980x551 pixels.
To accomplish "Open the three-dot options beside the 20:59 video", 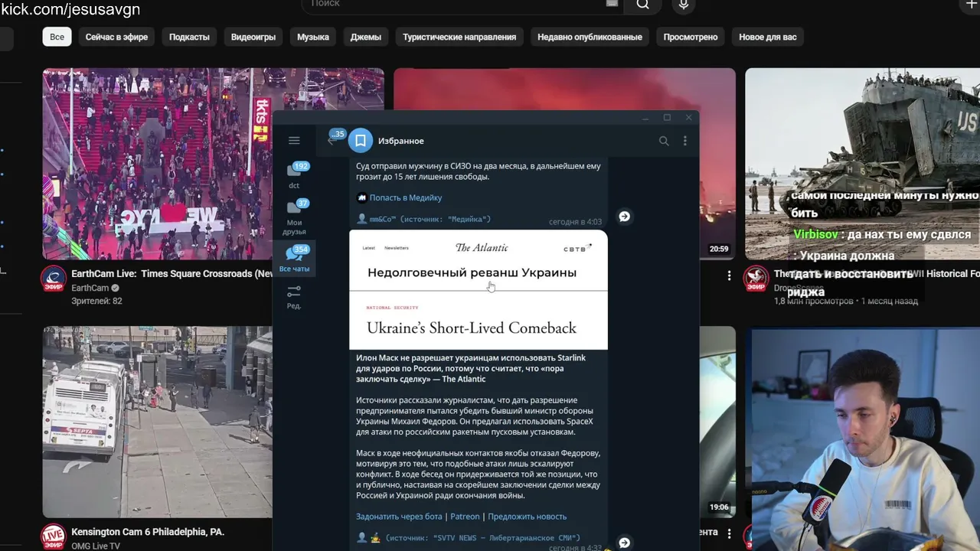I will [729, 275].
